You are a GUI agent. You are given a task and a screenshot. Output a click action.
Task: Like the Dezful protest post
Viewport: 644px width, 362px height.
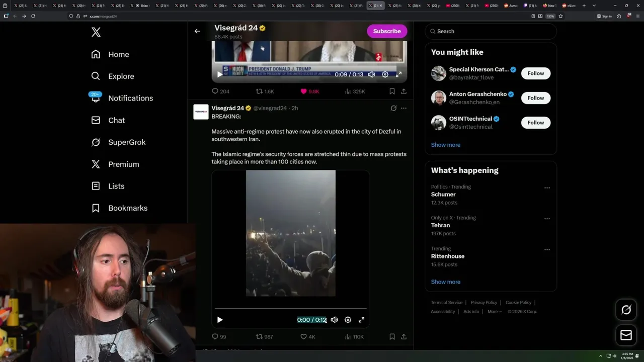click(307, 337)
